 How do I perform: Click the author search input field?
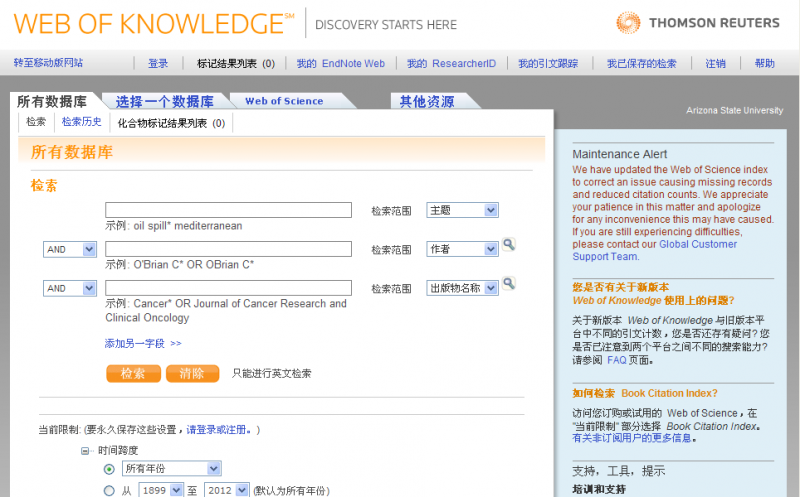point(229,249)
